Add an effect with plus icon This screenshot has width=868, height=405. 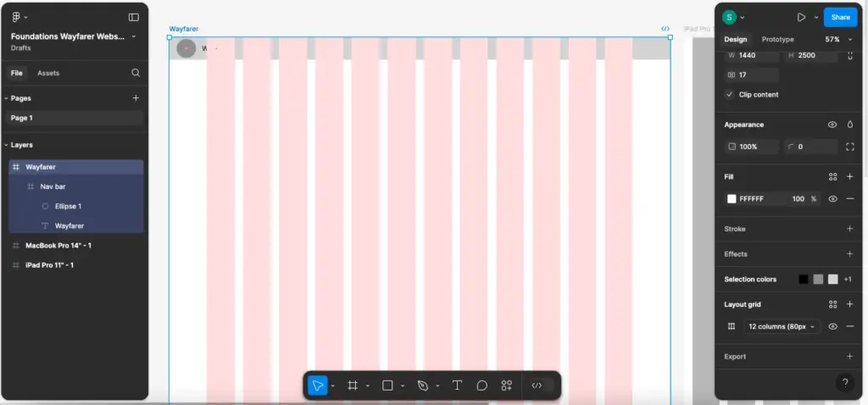pos(850,254)
